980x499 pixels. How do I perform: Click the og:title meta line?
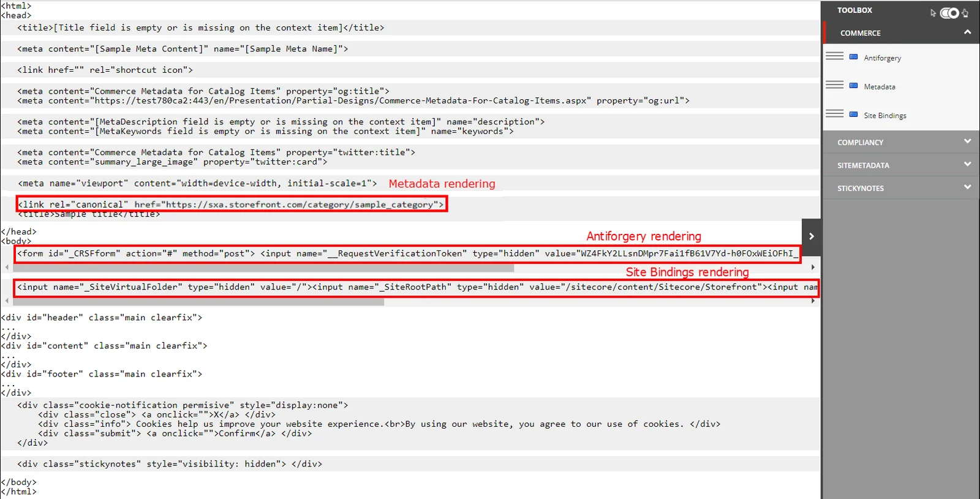coord(203,91)
